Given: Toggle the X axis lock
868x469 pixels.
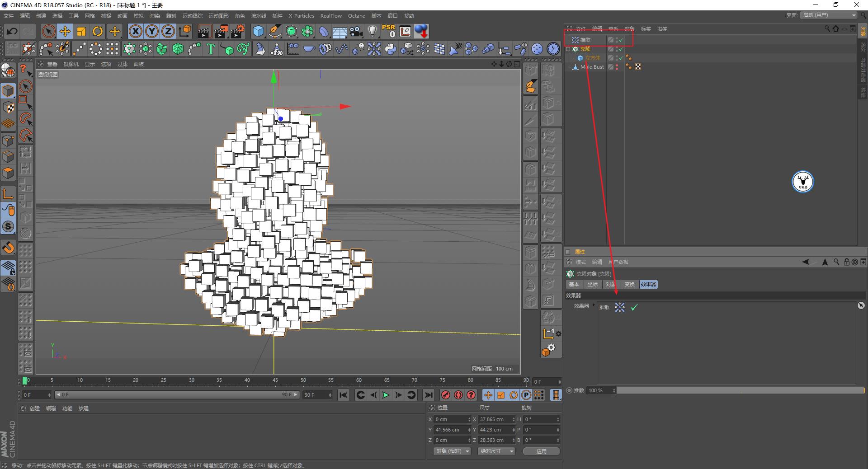Looking at the screenshot, I should click(x=135, y=31).
